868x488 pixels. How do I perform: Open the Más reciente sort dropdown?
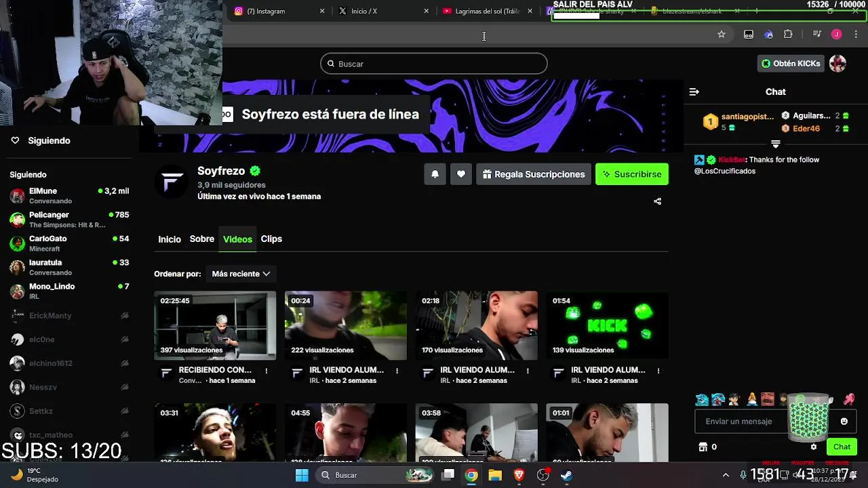(241, 274)
